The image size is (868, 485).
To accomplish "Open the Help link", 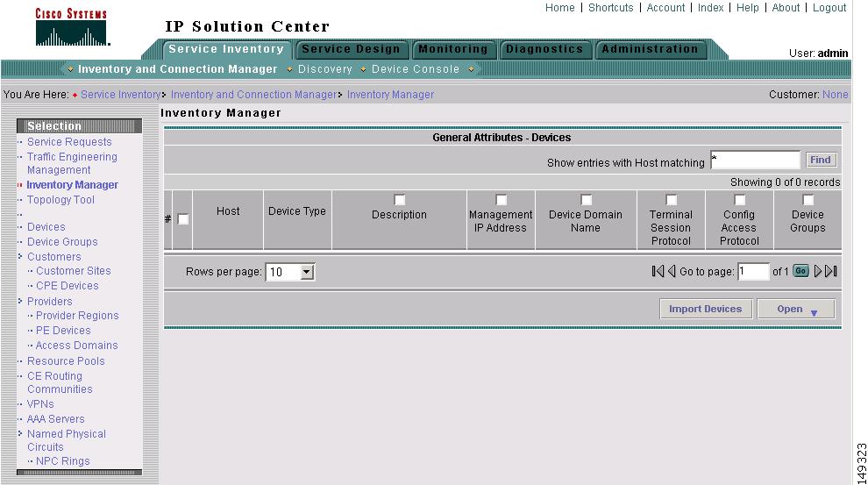I will pos(747,8).
